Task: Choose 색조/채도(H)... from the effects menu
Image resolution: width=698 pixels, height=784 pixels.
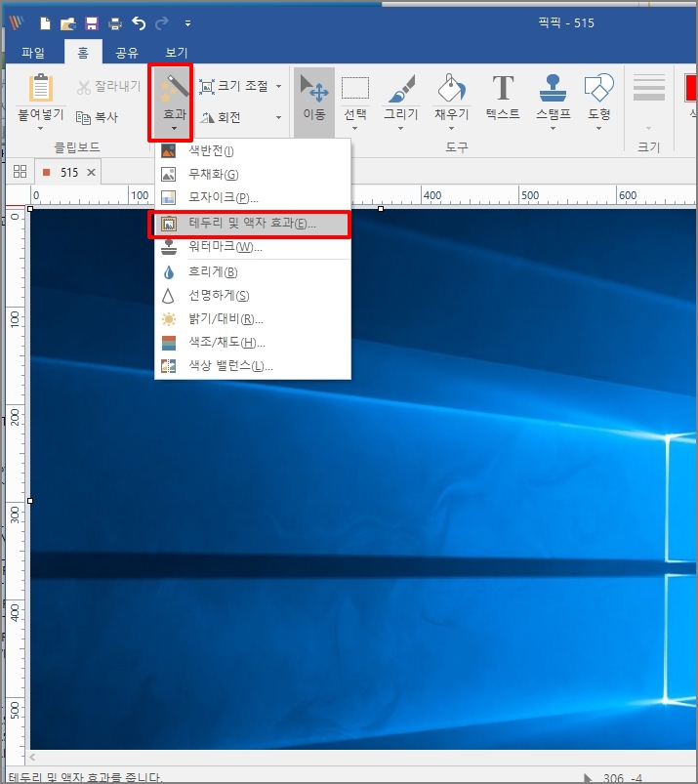Action: point(253,343)
